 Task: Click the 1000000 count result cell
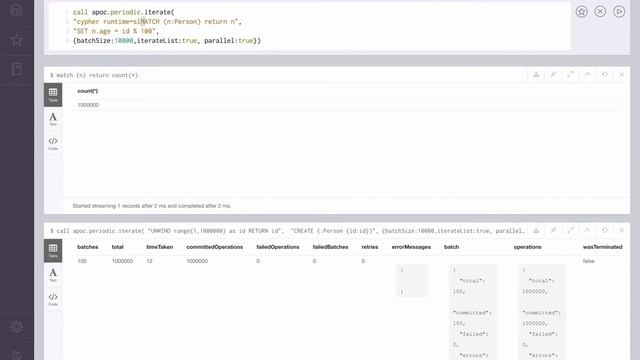pos(88,105)
